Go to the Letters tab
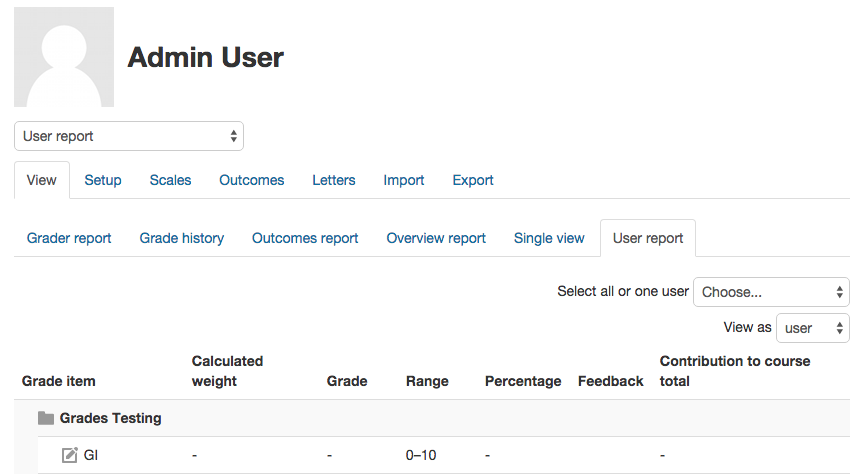Image resolution: width=865 pixels, height=474 pixels. tap(334, 180)
